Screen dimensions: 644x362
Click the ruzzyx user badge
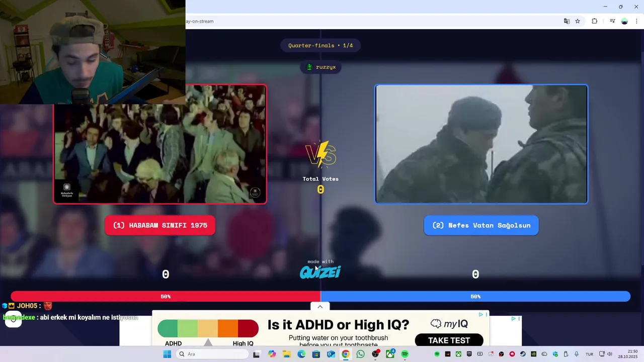point(321,67)
